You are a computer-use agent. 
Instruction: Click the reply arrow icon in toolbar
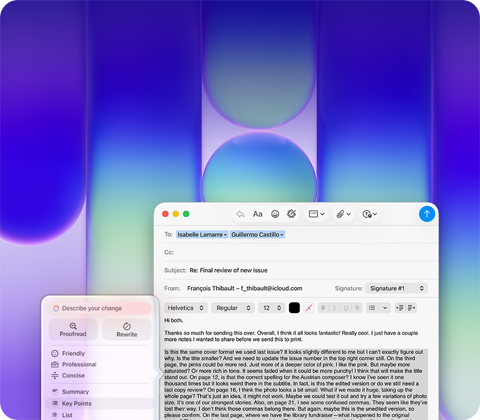tap(240, 214)
